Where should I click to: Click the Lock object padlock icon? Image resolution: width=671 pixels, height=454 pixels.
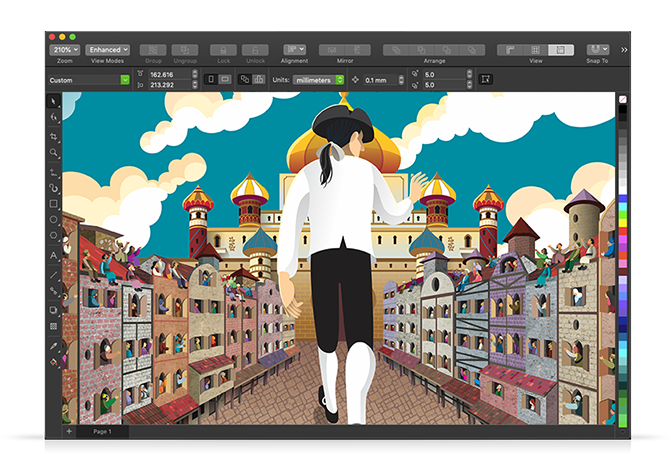[x=223, y=50]
